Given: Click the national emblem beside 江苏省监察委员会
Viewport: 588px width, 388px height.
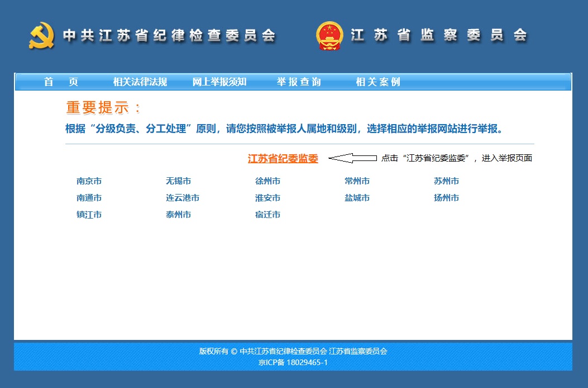Looking at the screenshot, I should (329, 36).
